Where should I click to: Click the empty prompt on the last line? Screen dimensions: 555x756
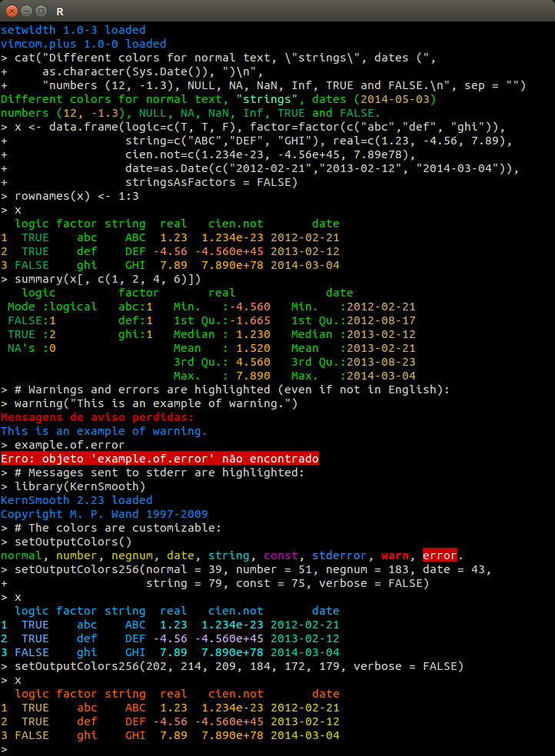[5, 749]
